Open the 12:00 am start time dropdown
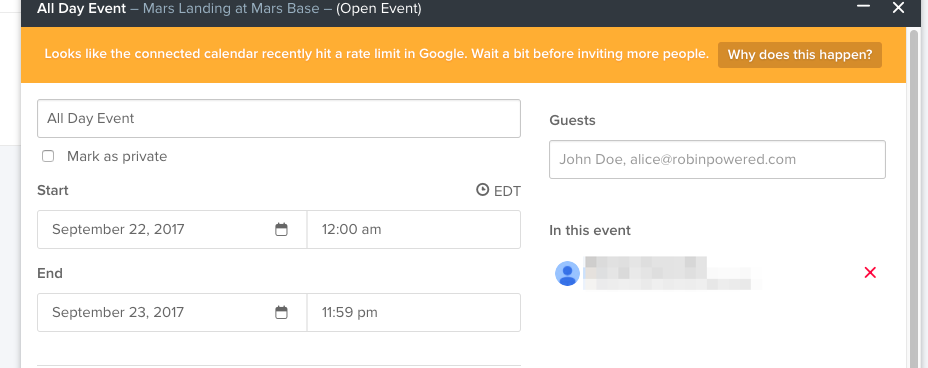Image resolution: width=928 pixels, height=368 pixels. tap(414, 230)
